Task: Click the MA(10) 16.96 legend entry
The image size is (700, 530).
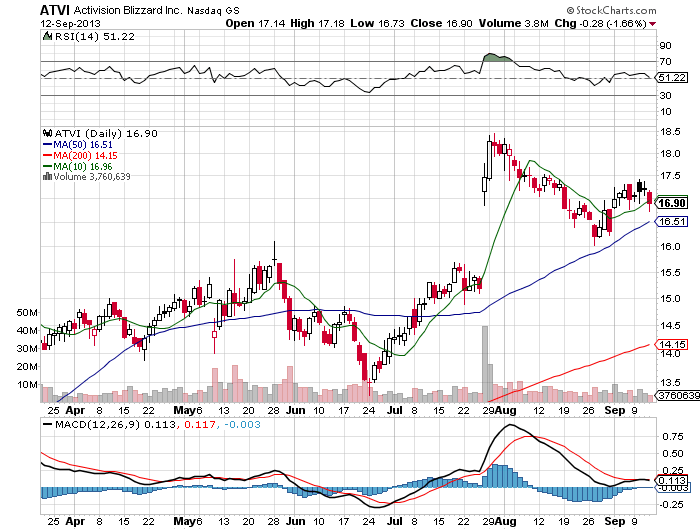Action: 78,167
